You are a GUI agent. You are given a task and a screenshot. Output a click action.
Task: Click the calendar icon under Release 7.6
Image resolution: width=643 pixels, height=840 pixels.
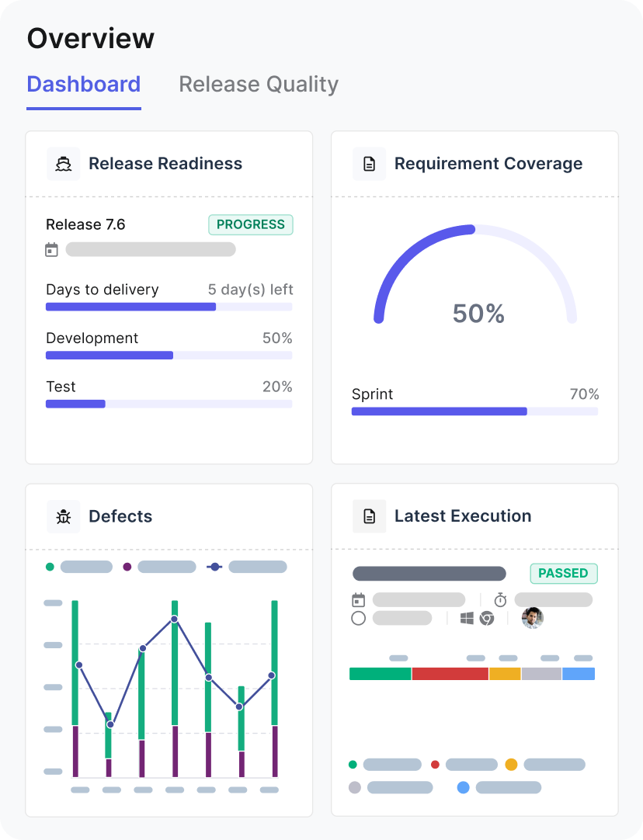point(52,249)
